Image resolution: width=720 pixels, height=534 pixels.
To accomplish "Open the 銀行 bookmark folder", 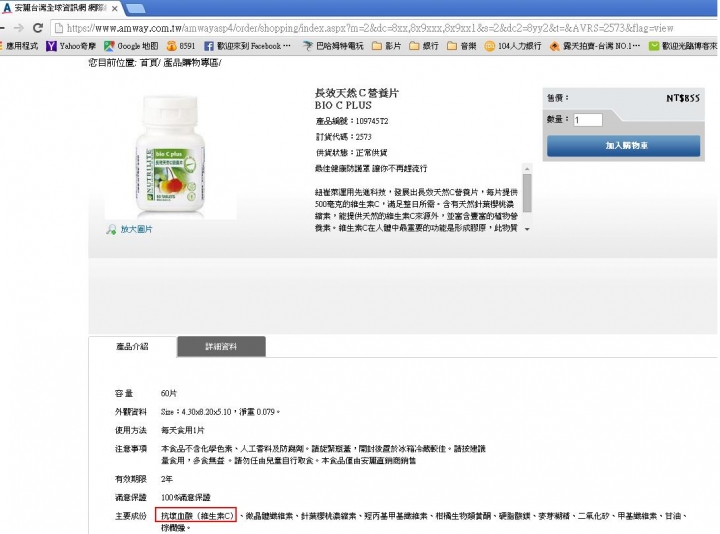I will (x=424, y=46).
